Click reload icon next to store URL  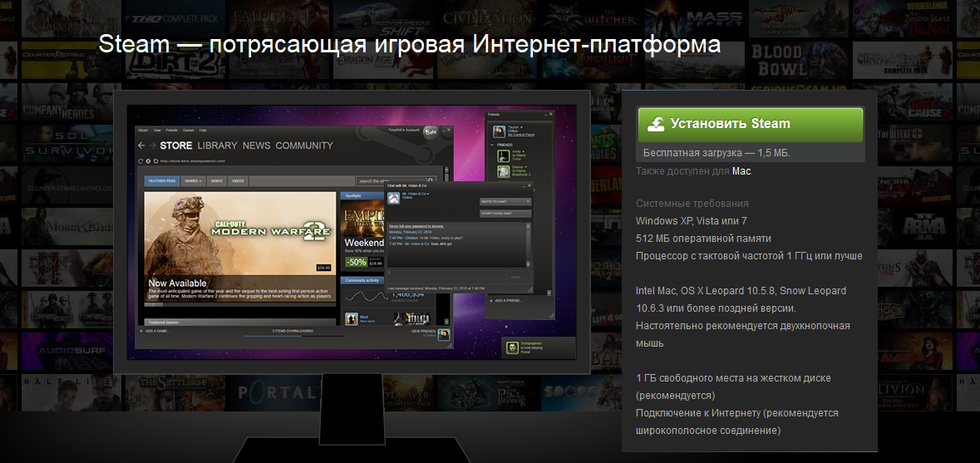pyautogui.click(x=140, y=161)
